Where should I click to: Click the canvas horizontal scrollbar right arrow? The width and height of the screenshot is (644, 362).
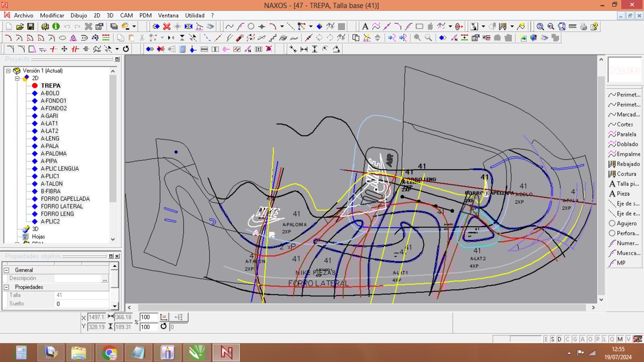[593, 307]
